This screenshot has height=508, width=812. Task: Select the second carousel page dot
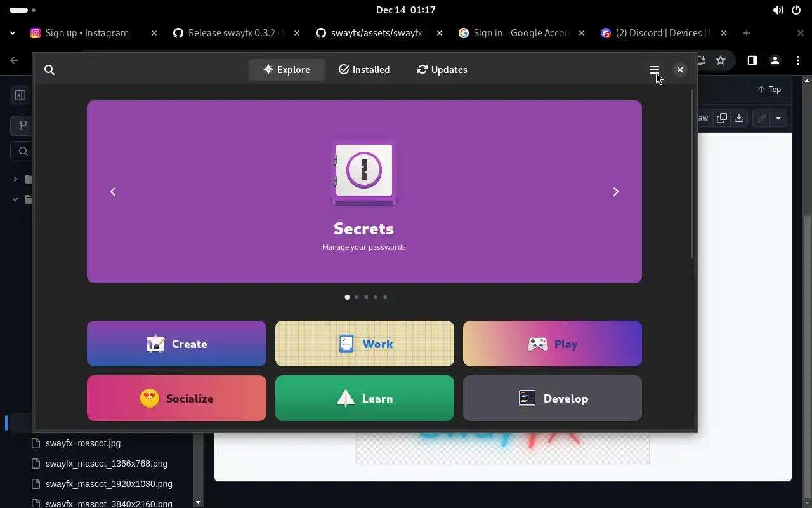(x=357, y=297)
